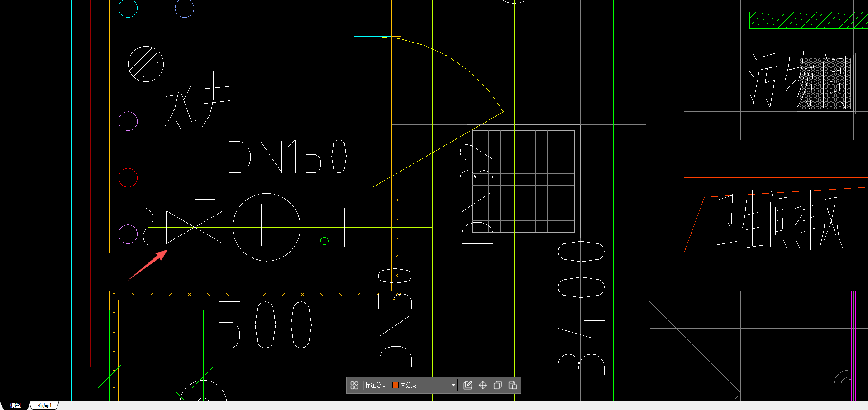Viewport: 868px width, 410px height.
Task: Select the vertical DN50 pipe label
Action: point(396,318)
